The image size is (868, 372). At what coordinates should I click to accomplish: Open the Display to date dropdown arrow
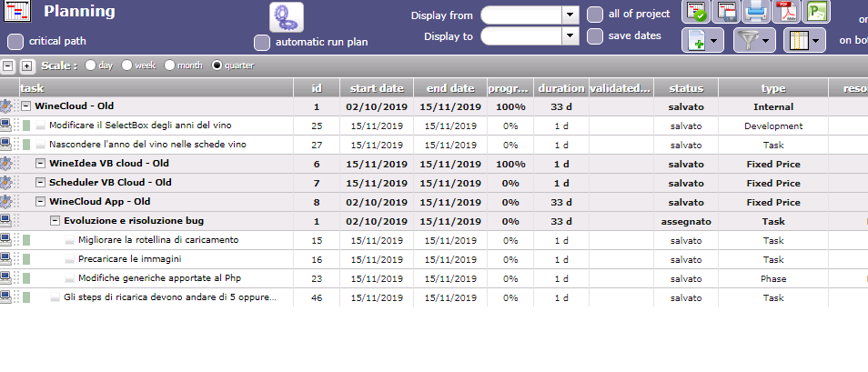tap(570, 36)
